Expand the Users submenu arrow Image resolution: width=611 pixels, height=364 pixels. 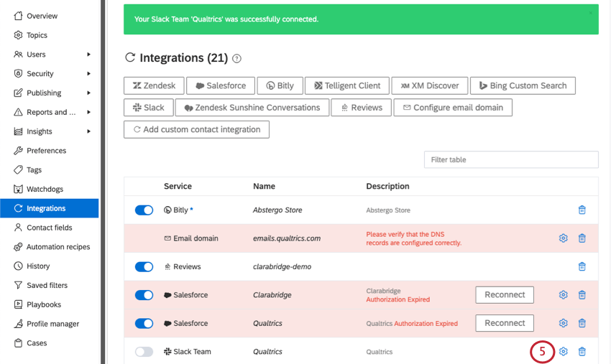click(89, 55)
